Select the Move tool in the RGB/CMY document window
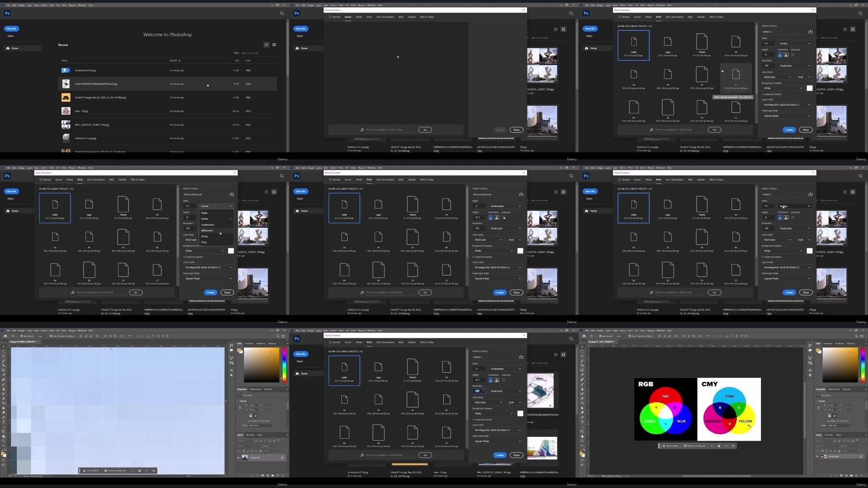Screen dimensions: 868x488 [582, 346]
